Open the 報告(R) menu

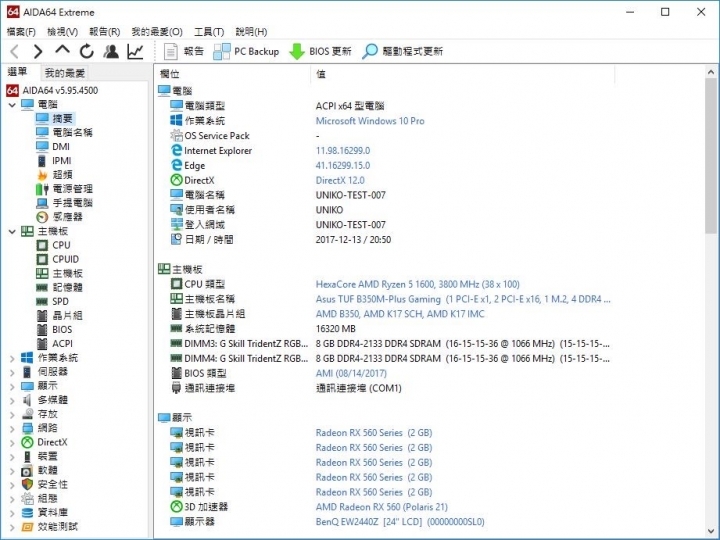coord(105,32)
